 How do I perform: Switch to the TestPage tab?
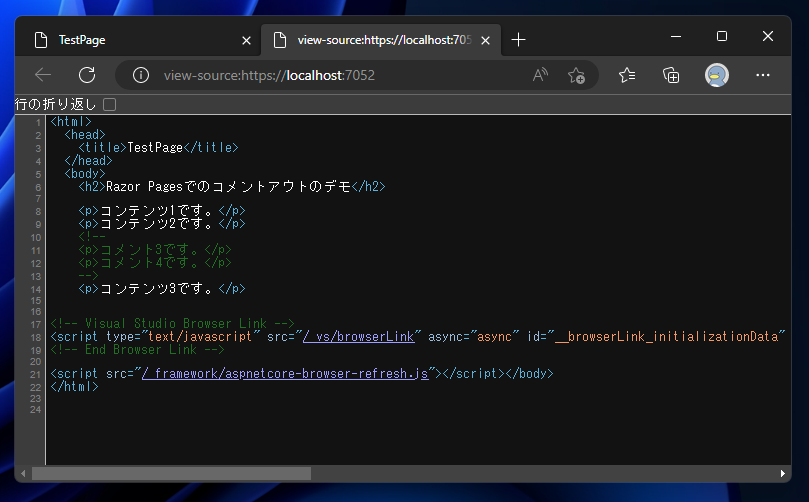tap(130, 40)
